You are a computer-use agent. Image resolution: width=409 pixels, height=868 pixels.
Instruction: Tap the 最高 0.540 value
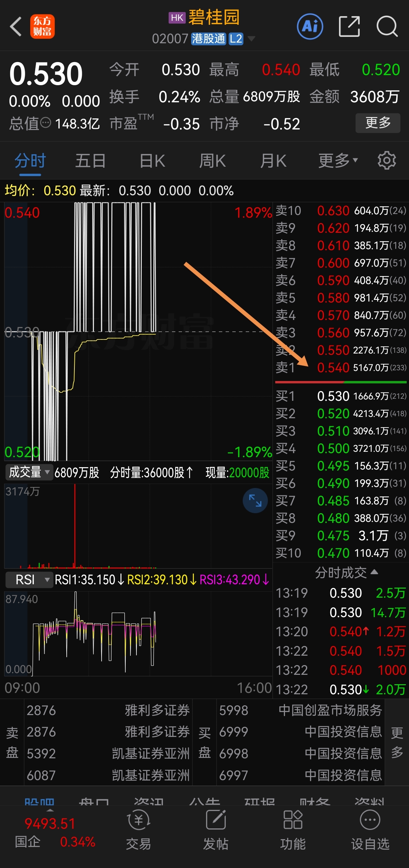click(281, 70)
